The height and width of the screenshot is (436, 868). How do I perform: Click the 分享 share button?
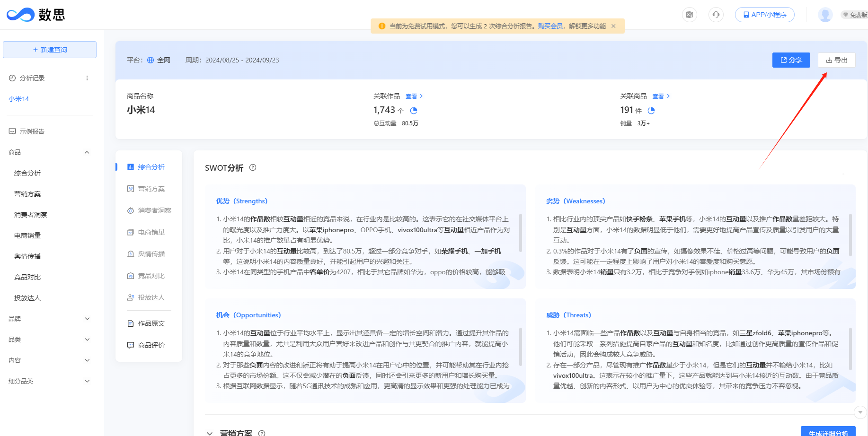point(791,60)
